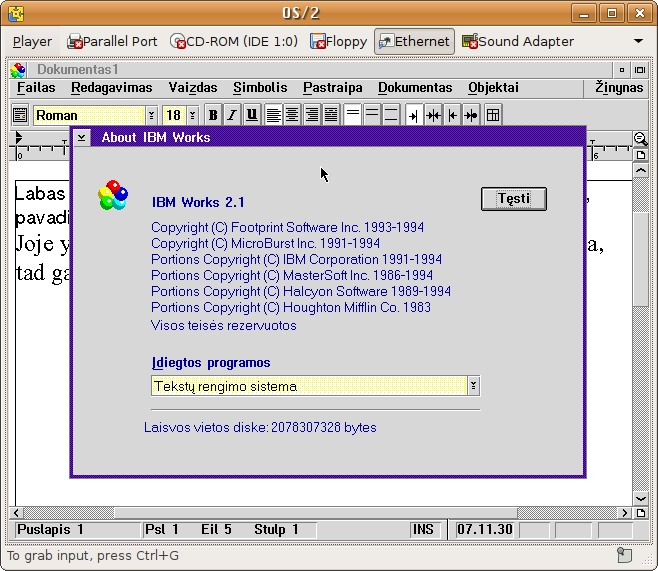Screen dimensions: 658x571
Task: Justify paragraph text alignment
Action: click(x=331, y=115)
